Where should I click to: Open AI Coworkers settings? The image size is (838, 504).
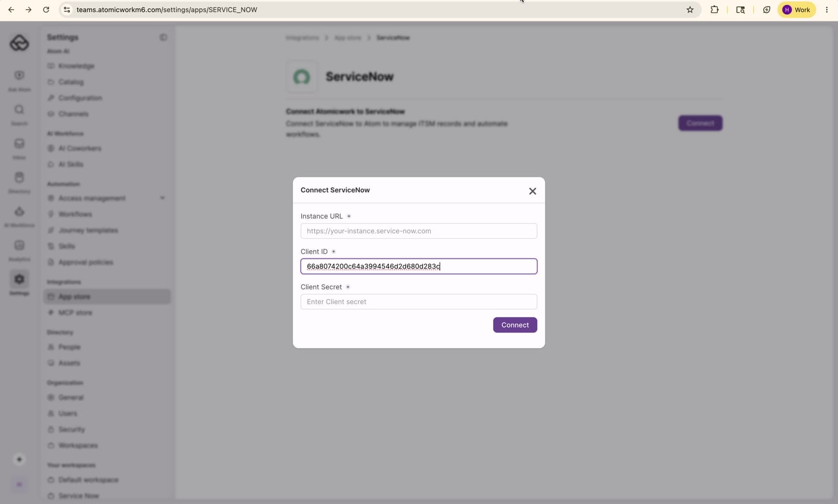[80, 148]
